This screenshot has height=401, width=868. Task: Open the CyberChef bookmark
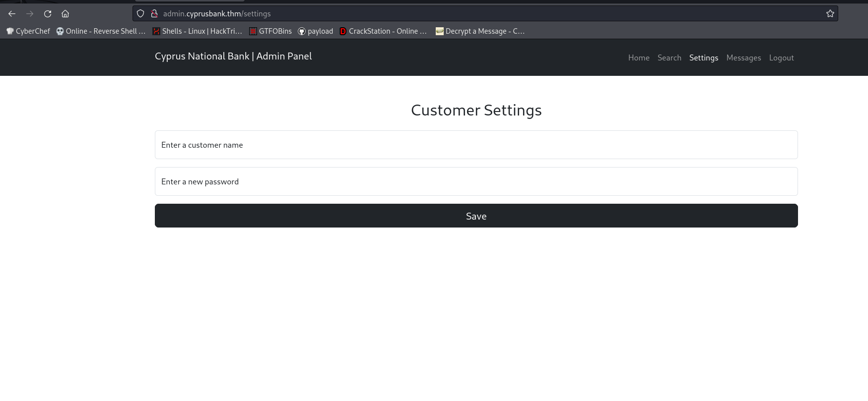click(28, 31)
